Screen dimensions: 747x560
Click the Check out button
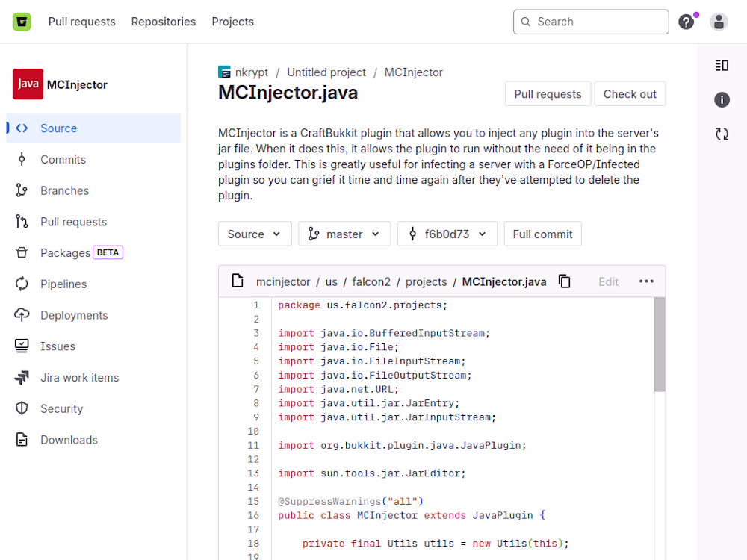click(630, 94)
